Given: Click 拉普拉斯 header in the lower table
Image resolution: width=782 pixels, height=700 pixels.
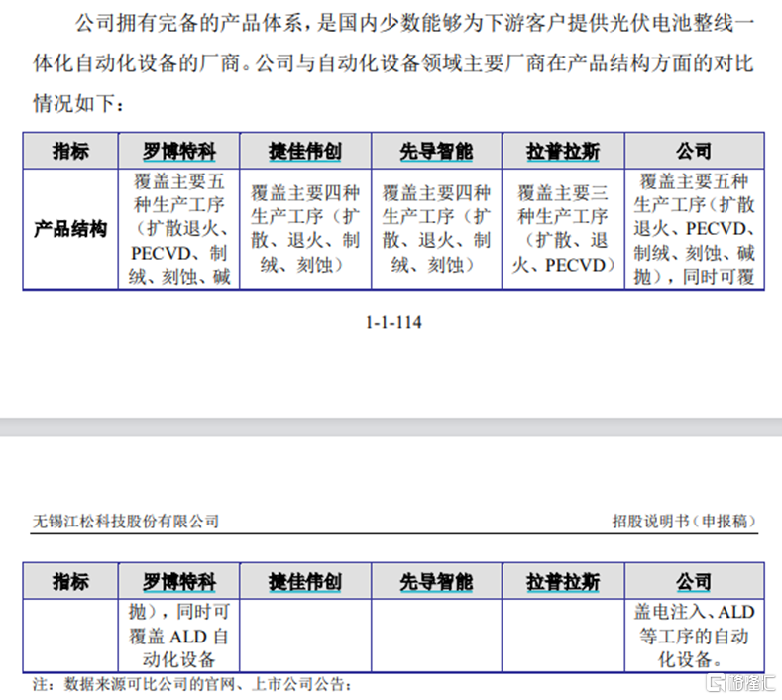Looking at the screenshot, I should click(563, 581).
